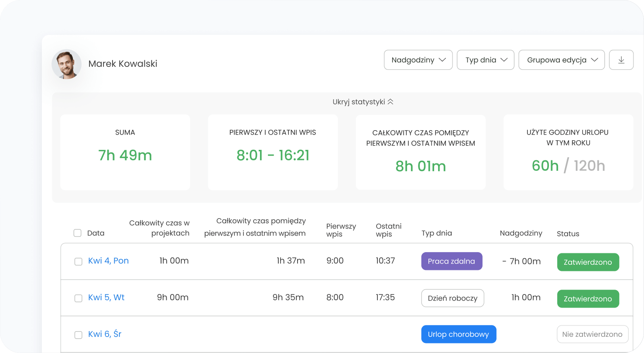Viewport: 644px width, 353px height.
Task: Click Zatwierdzono status for Kwi 5
Action: pos(588,299)
